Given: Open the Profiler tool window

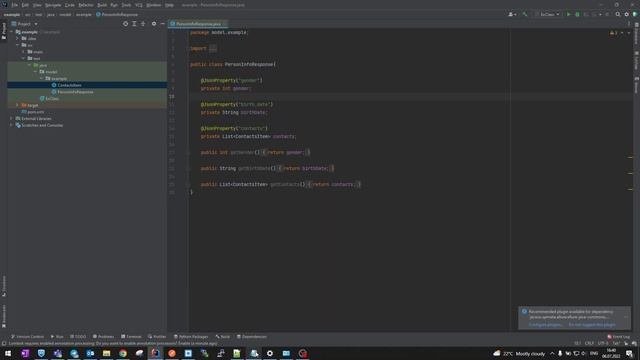Looking at the screenshot, I should click(157, 337).
